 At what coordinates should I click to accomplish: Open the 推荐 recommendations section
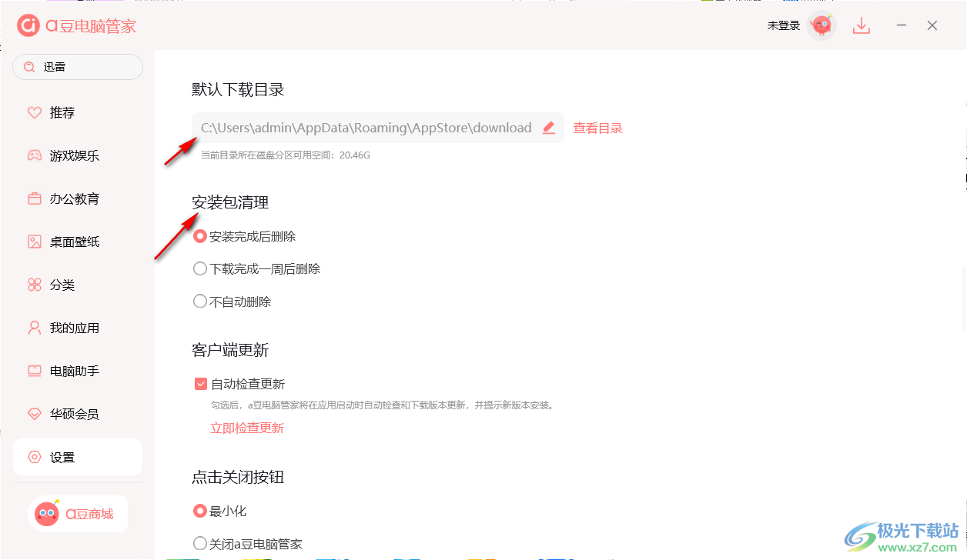pos(62,112)
